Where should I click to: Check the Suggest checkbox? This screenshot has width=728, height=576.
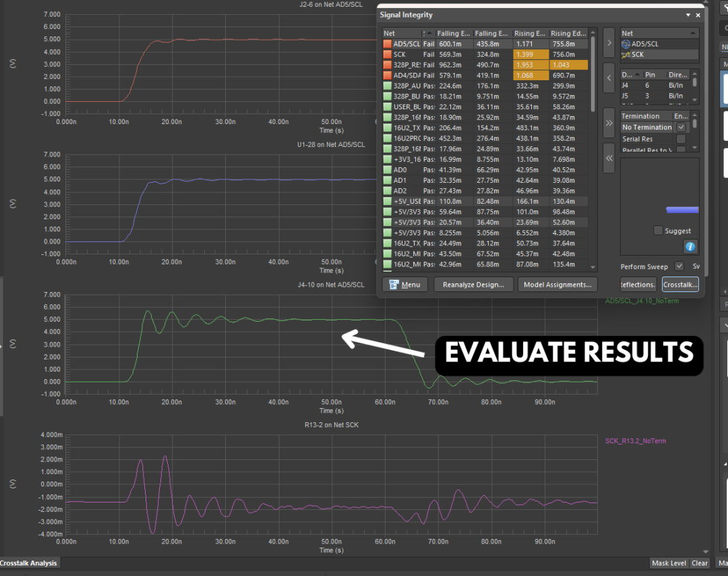tap(658, 231)
